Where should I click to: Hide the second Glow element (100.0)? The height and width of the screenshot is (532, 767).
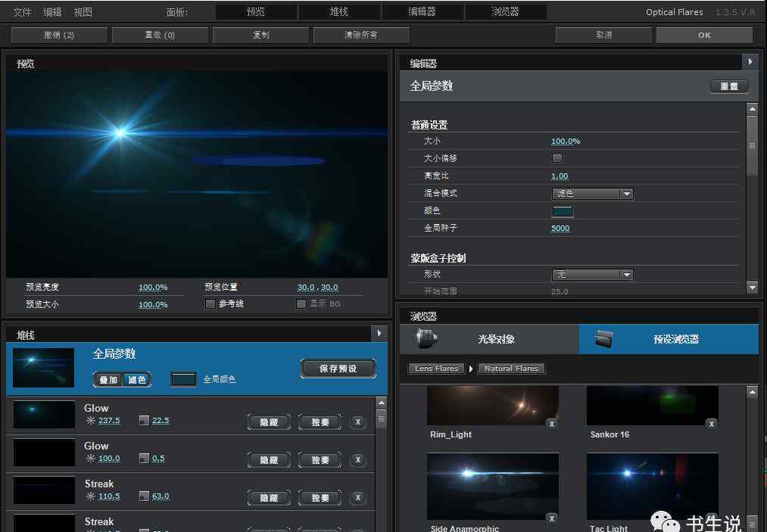(x=269, y=459)
